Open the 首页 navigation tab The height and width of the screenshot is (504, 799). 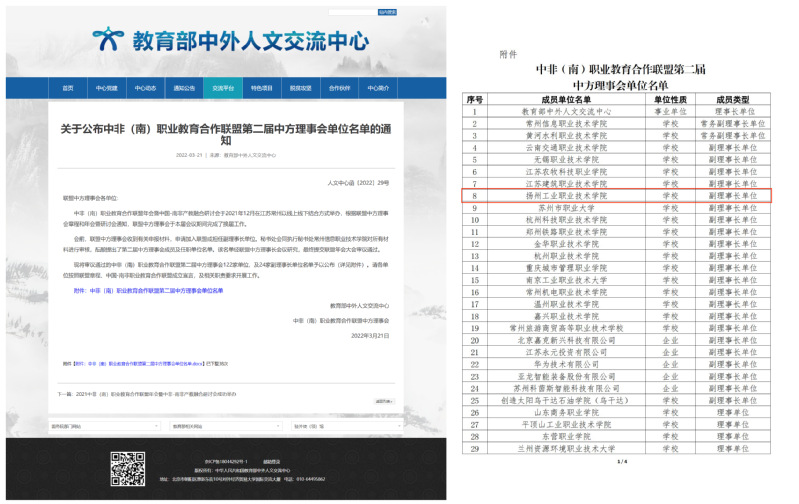pos(68,88)
